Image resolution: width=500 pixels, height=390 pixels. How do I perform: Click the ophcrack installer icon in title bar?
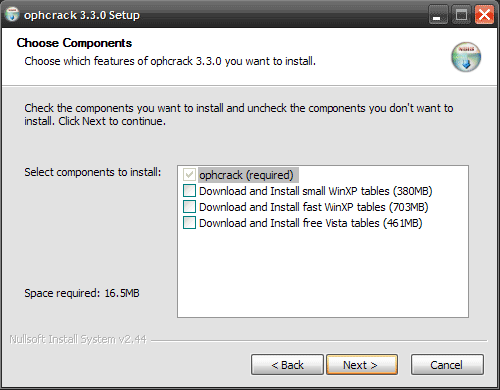point(12,14)
